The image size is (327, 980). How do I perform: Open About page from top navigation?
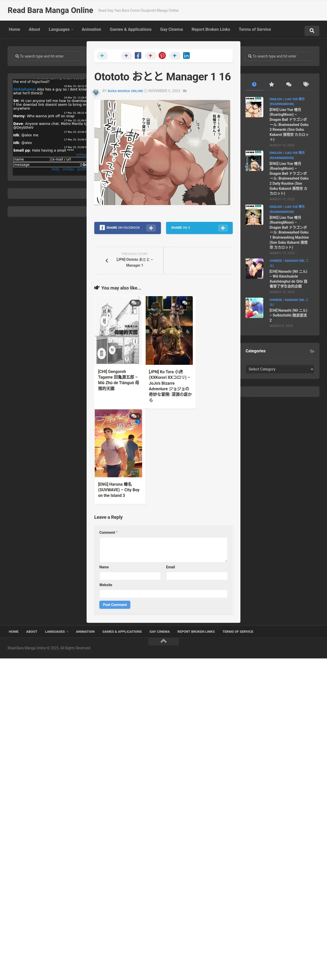click(34, 29)
